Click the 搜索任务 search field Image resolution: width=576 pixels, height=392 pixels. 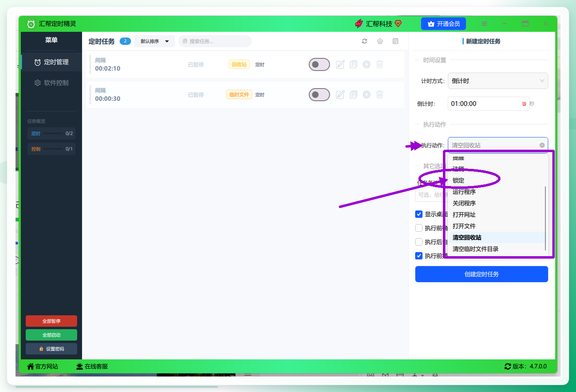tap(215, 41)
